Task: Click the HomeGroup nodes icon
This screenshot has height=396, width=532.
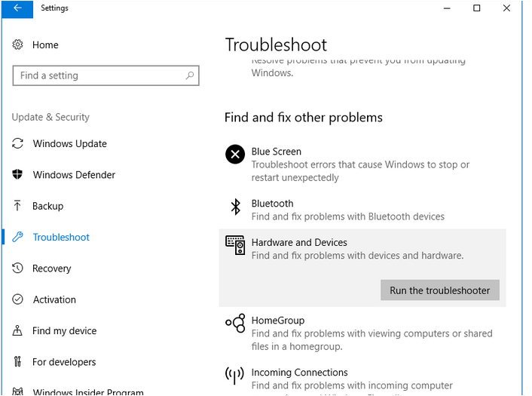Action: click(235, 324)
